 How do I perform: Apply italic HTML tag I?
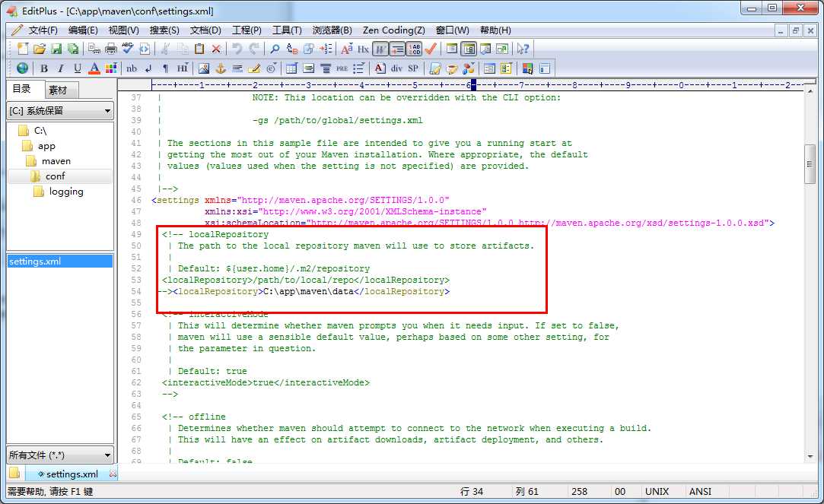(x=61, y=68)
